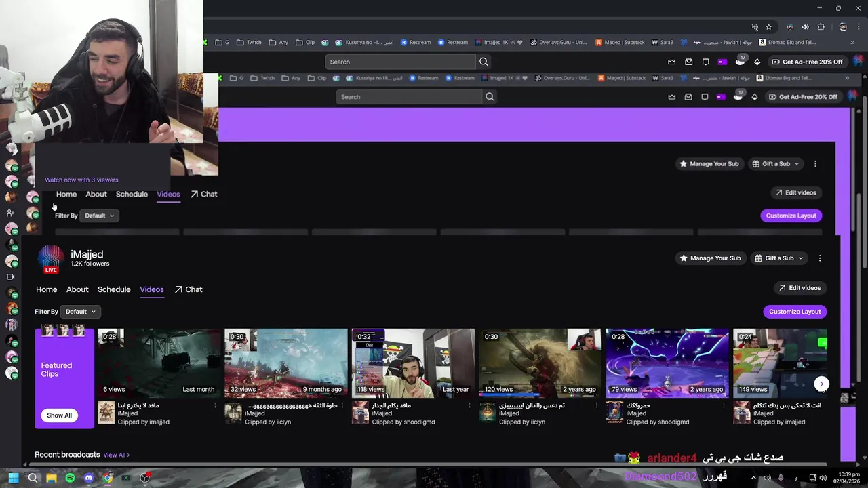Click Edit videos on the clear channel page

(x=800, y=288)
